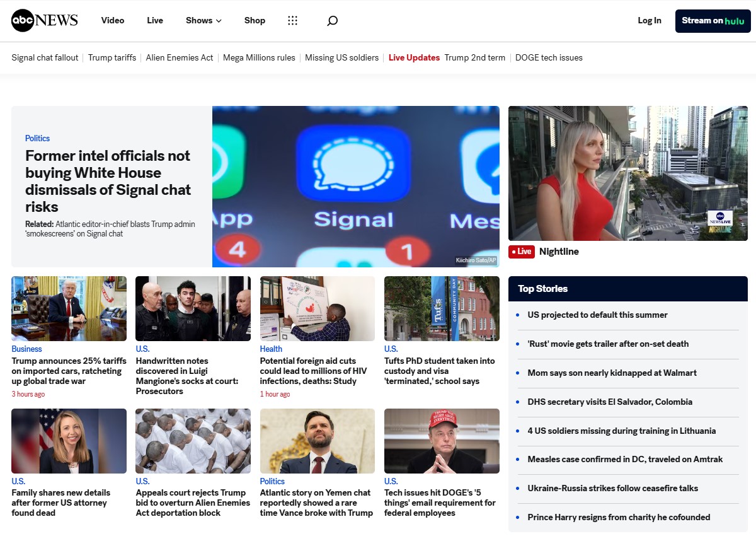Open 'Rust' movie gets trailer story
The width and height of the screenshot is (756, 541).
point(608,344)
